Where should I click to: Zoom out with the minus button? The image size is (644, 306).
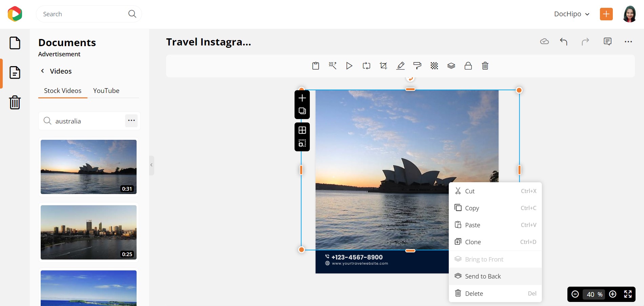(575, 294)
